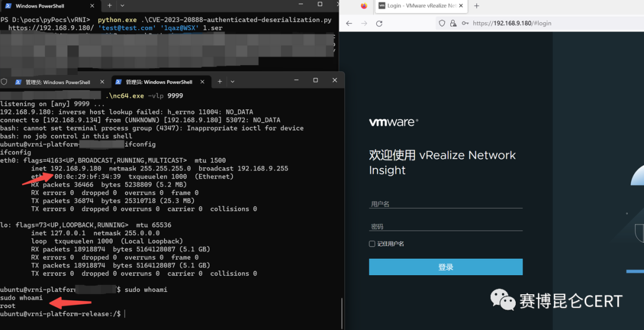Close the top Windows PowerShell tab
This screenshot has height=330, width=644.
click(x=92, y=6)
